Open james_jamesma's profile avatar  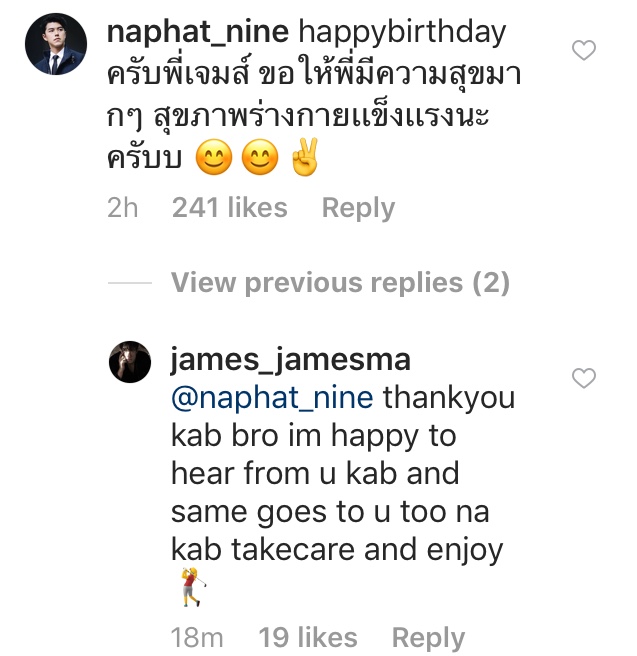click(x=130, y=361)
